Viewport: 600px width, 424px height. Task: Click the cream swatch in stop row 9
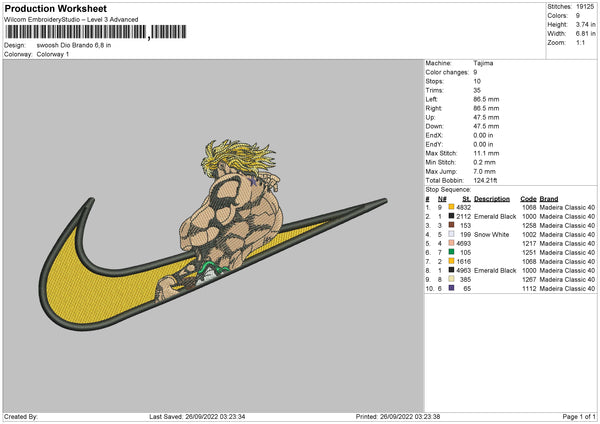point(451,279)
